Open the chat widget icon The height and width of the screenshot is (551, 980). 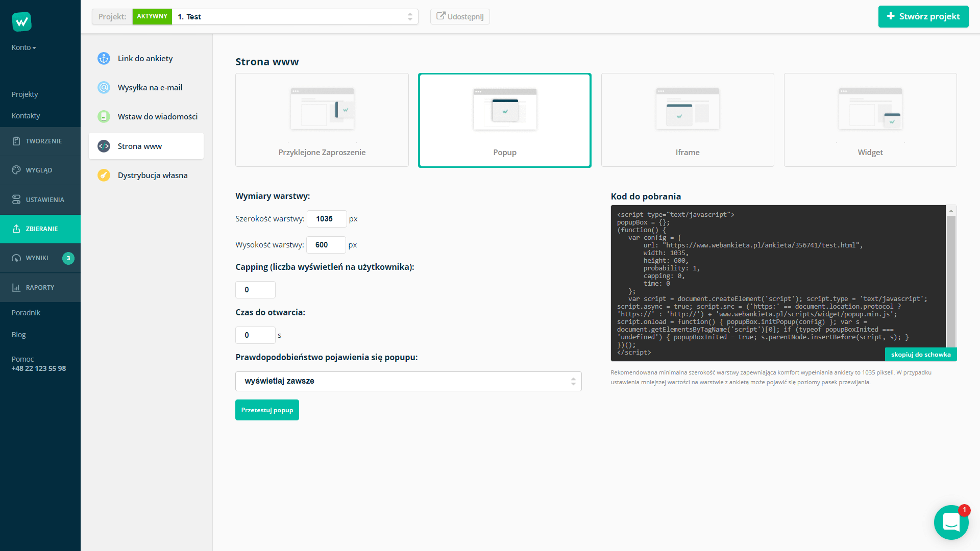951,522
